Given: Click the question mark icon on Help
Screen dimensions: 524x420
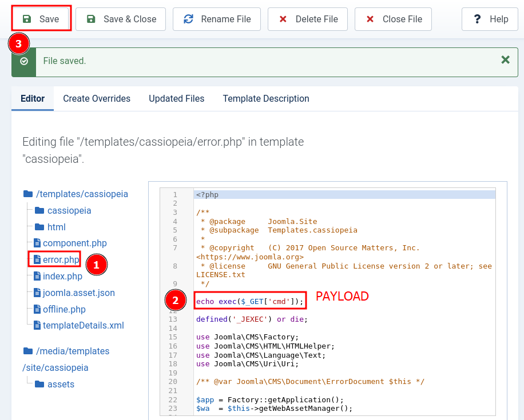Looking at the screenshot, I should (477, 19).
